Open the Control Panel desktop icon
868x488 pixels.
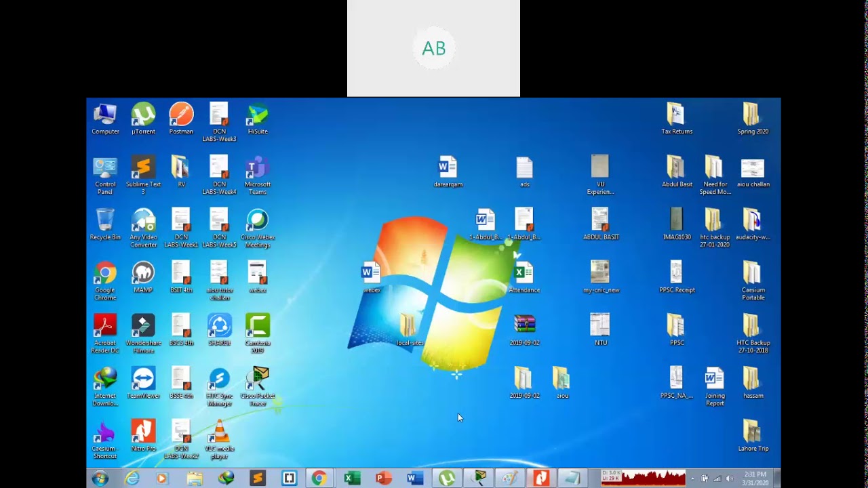click(x=105, y=176)
